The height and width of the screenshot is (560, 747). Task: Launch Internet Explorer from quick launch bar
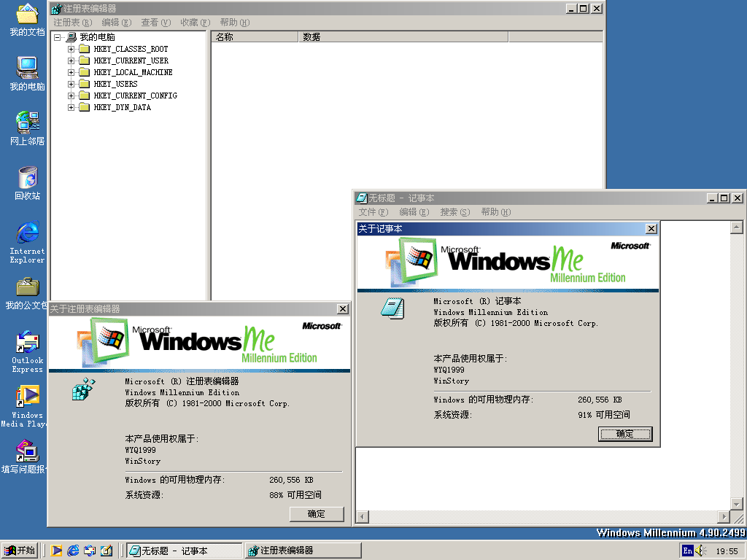[x=73, y=551]
